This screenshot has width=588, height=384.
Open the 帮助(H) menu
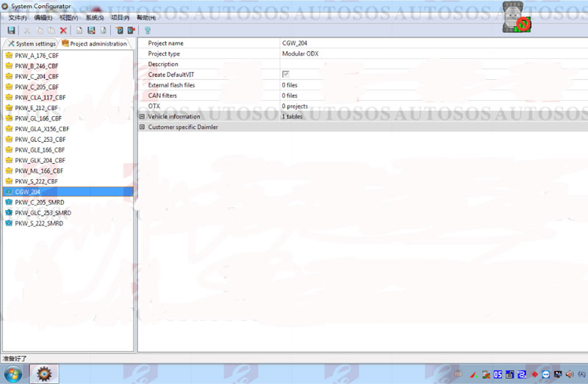click(146, 18)
